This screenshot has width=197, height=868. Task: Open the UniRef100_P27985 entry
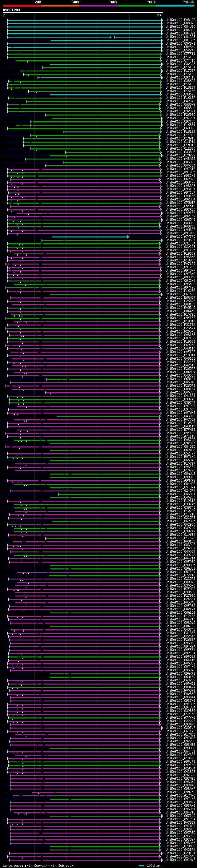click(180, 596)
